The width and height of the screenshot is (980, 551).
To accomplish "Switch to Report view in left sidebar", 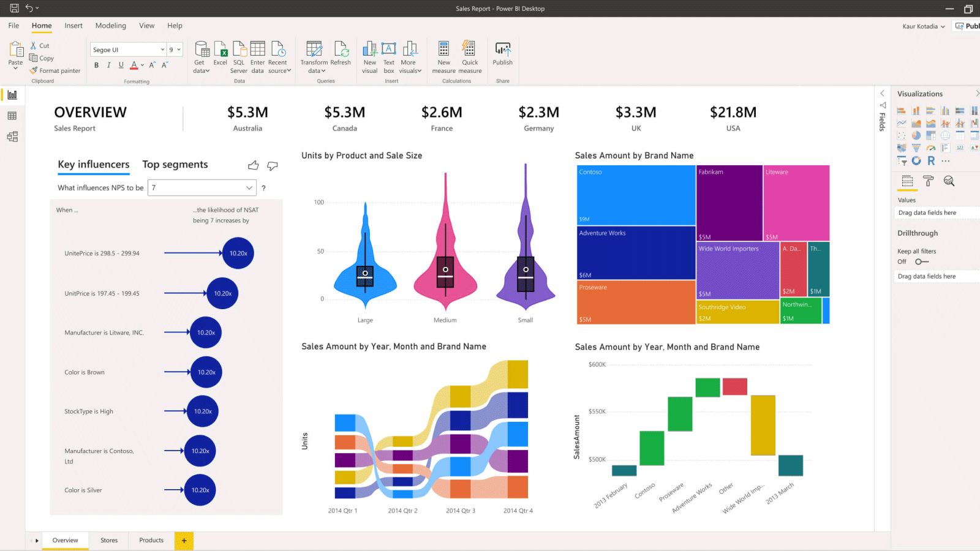I will tap(12, 95).
